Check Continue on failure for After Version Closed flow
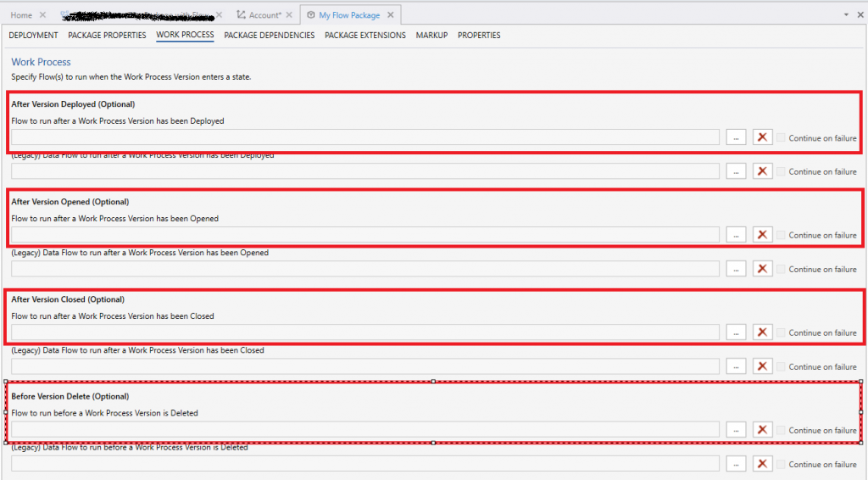 click(782, 332)
